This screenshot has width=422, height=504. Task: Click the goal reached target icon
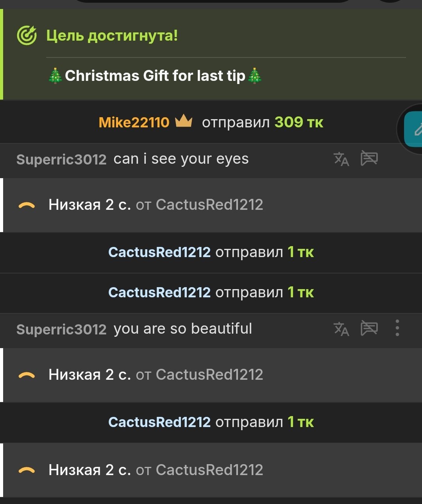[27, 36]
